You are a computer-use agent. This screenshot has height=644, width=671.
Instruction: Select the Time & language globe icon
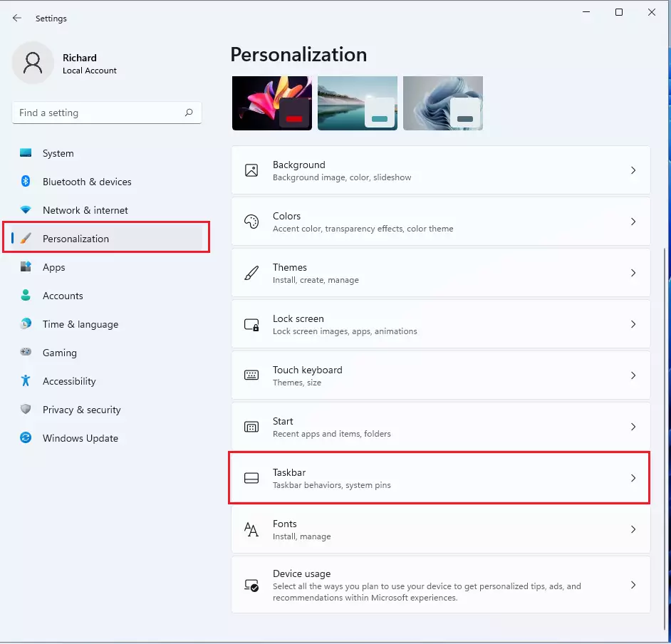click(x=26, y=323)
